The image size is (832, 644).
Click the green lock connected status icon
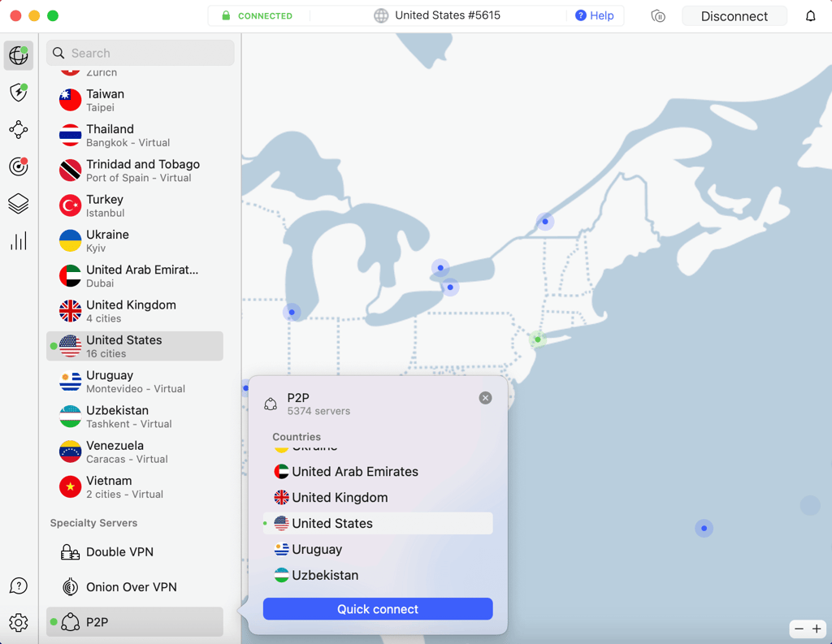[x=226, y=15]
